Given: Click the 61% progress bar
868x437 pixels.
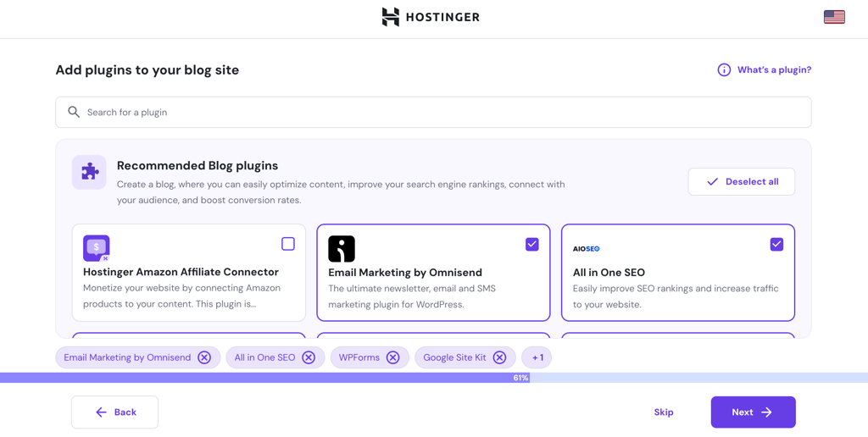Looking at the screenshot, I should click(434, 378).
